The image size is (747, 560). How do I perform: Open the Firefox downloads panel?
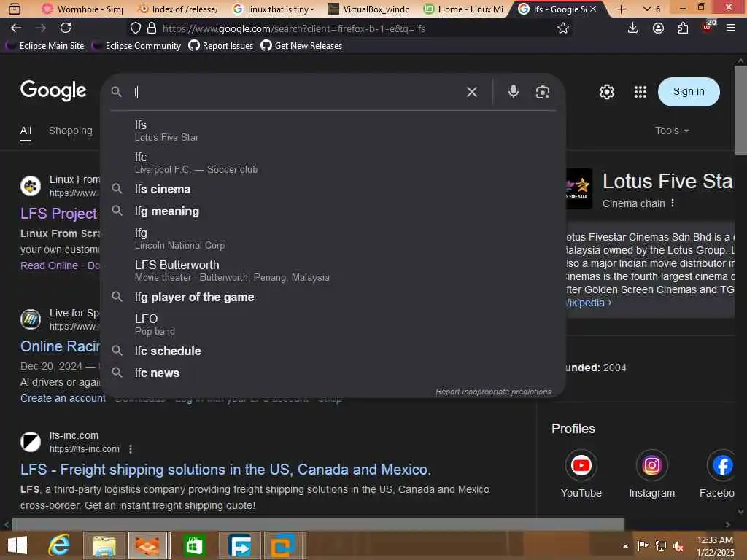tap(632, 28)
